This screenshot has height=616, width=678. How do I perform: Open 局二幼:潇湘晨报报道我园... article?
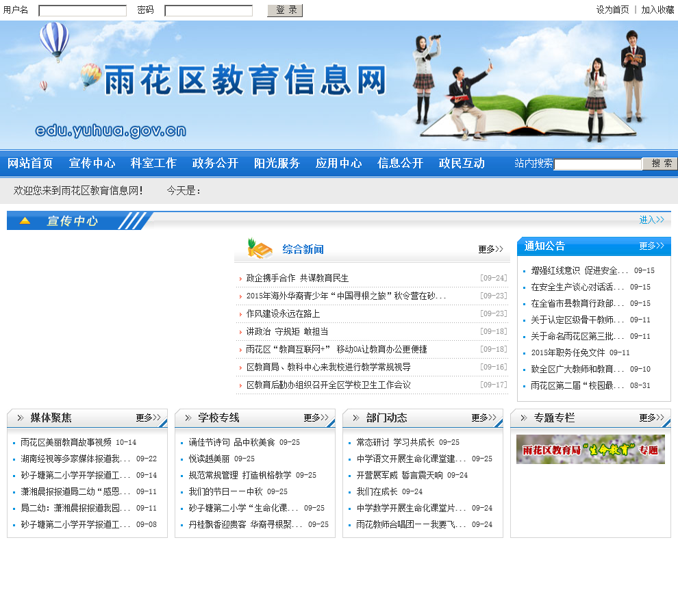(75, 508)
